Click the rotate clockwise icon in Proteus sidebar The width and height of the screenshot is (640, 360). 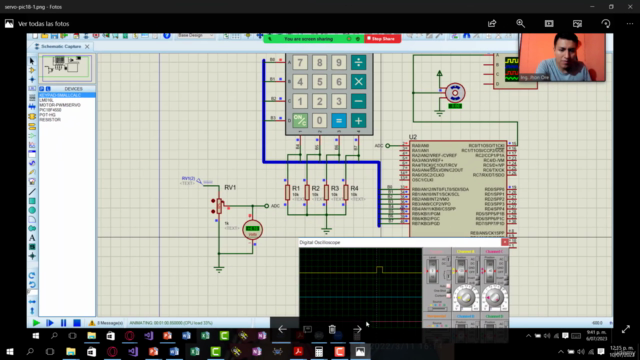[32, 276]
